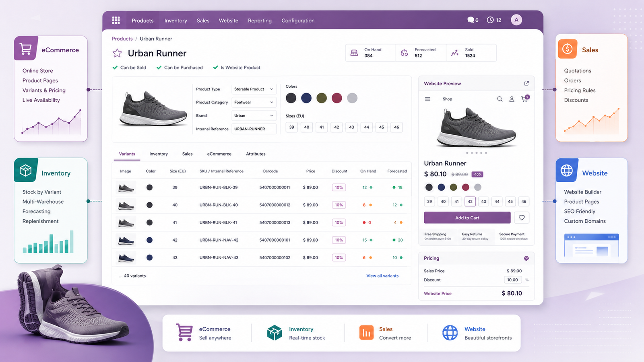Select the crimson red color swatch
This screenshot has width=644, height=362.
tap(337, 98)
